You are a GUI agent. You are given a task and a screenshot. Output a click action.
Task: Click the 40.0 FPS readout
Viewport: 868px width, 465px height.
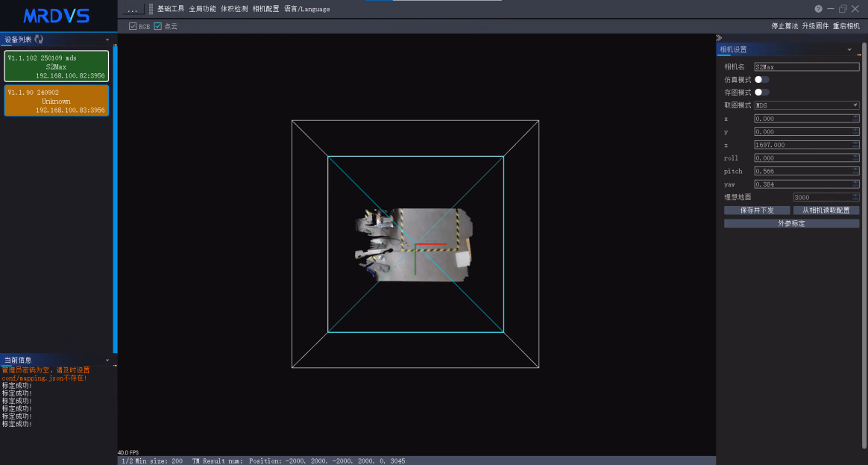128,453
